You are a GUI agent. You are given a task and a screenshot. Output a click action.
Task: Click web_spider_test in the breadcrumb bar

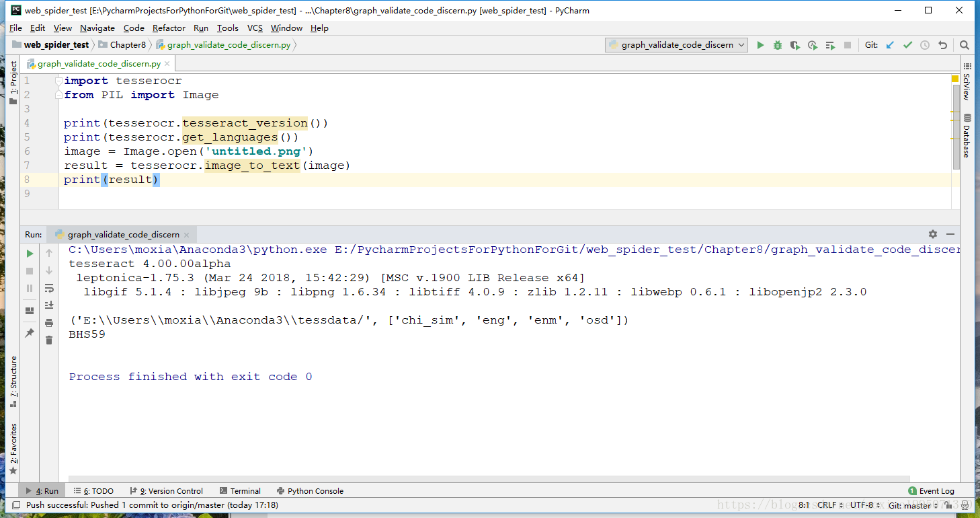tap(51, 45)
